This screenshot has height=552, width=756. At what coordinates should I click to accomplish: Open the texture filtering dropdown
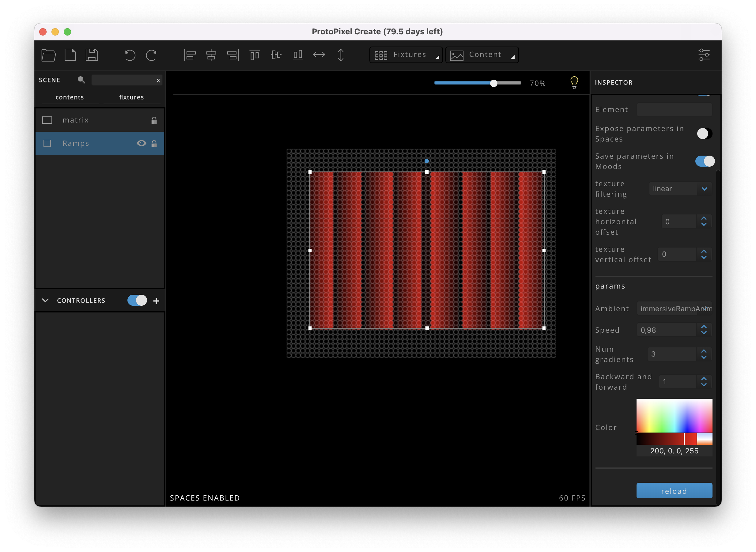(680, 188)
